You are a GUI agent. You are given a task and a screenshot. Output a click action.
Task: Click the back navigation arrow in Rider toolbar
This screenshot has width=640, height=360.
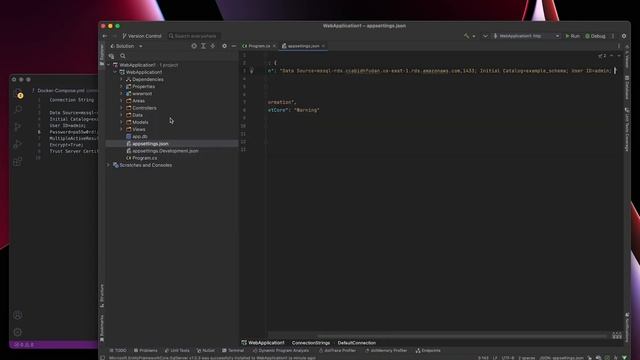click(105, 36)
